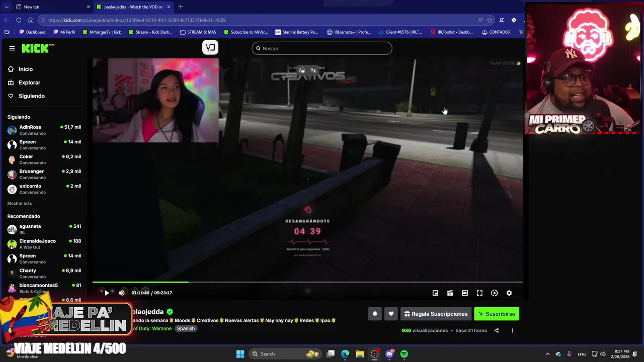
Task: Click the Windows taskbar Search box
Action: [x=285, y=354]
